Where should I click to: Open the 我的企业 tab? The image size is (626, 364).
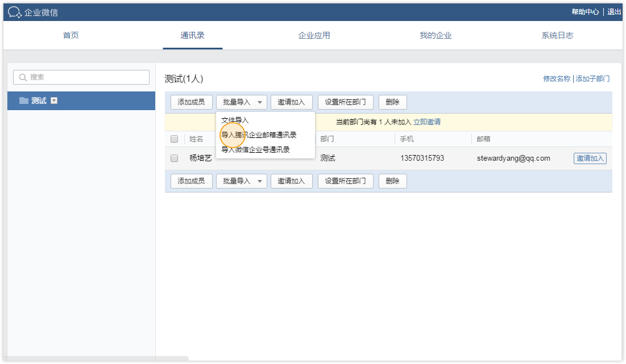(x=436, y=35)
